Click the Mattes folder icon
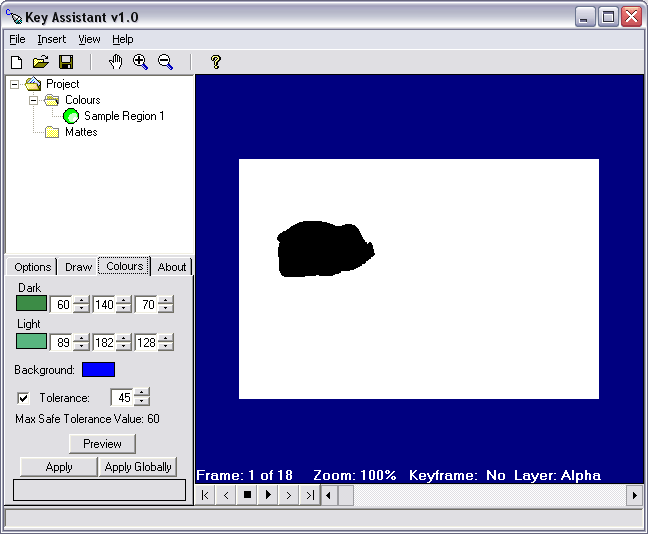Viewport: 648px width, 534px height. click(52, 132)
